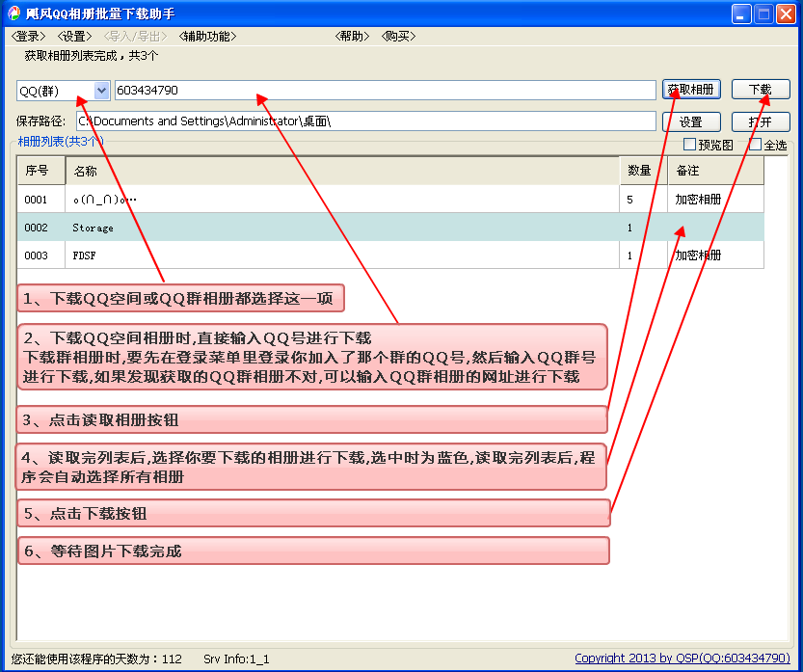803x672 pixels.
Task: Click the 备注 column header
Action: click(716, 171)
